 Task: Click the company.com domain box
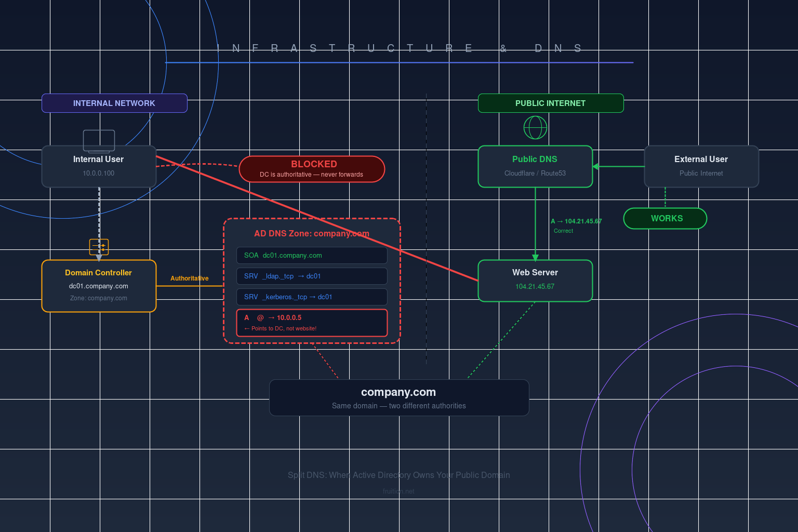399,397
